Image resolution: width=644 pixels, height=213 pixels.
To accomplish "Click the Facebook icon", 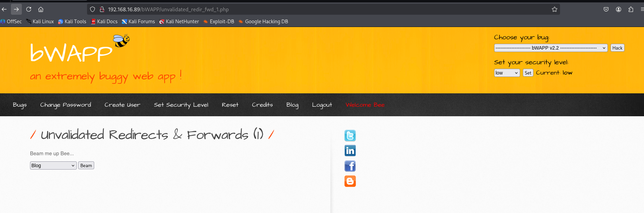I will click(350, 166).
